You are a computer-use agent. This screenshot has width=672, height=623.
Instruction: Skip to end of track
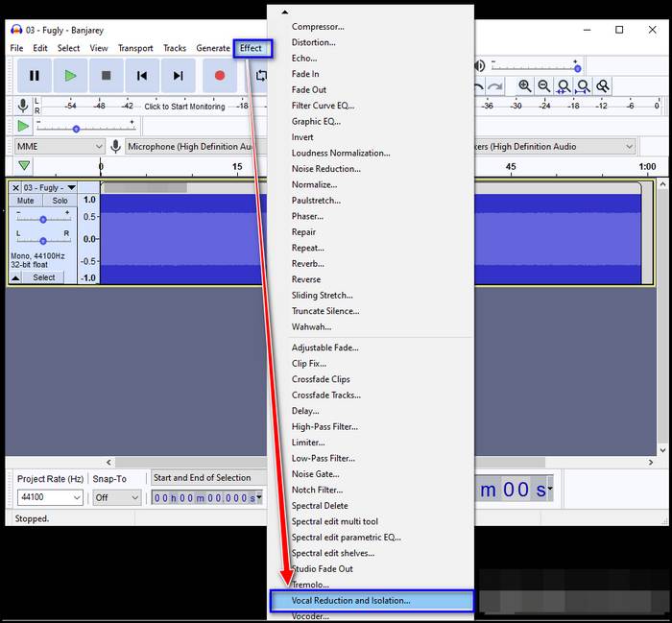178,76
